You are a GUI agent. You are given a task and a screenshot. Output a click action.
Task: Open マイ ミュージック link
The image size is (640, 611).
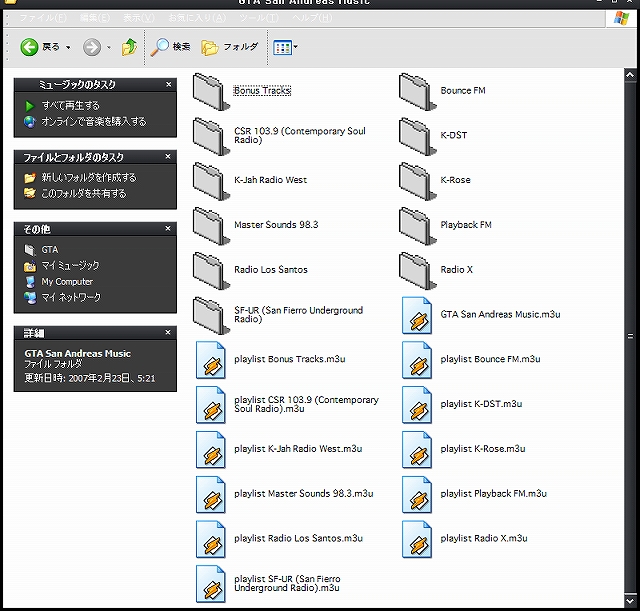(70, 266)
